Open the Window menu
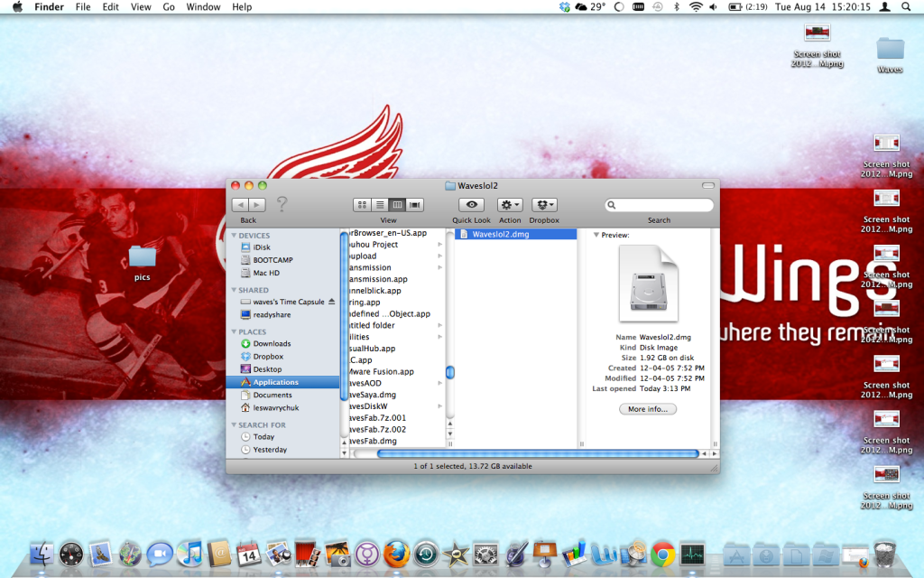This screenshot has height=578, width=924. (203, 7)
